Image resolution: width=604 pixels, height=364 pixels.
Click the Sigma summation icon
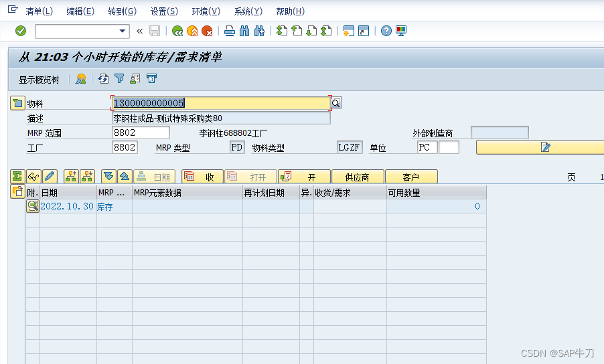17,177
